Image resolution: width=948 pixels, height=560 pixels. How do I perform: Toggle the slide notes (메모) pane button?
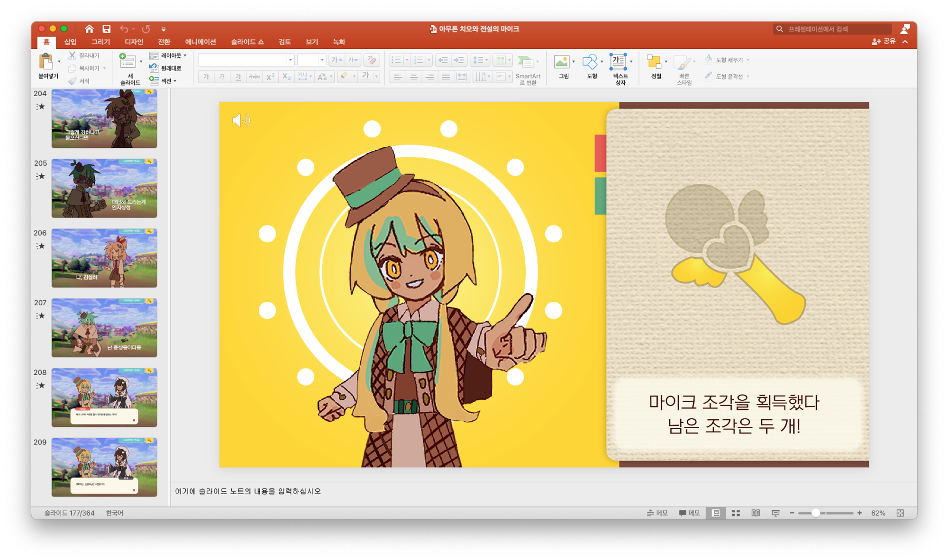tap(657, 513)
